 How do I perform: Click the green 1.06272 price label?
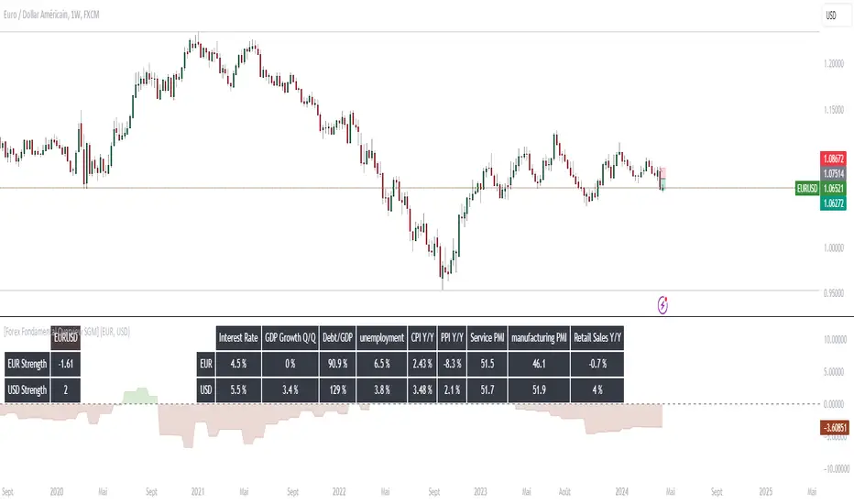point(833,203)
